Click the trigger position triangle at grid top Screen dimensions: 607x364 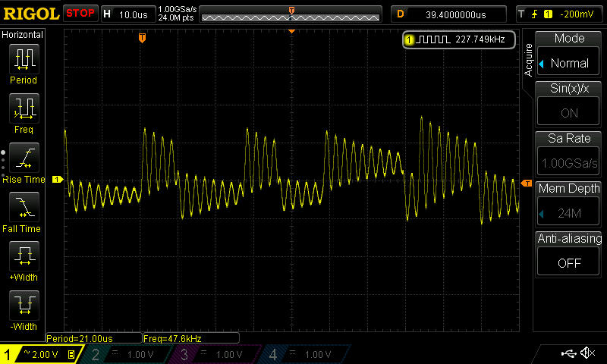[292, 31]
